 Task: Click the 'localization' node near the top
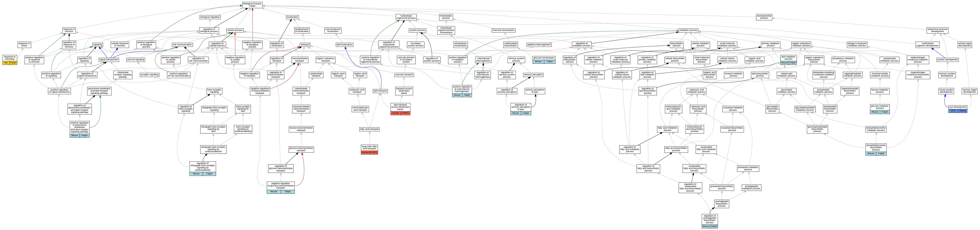tap(292, 17)
